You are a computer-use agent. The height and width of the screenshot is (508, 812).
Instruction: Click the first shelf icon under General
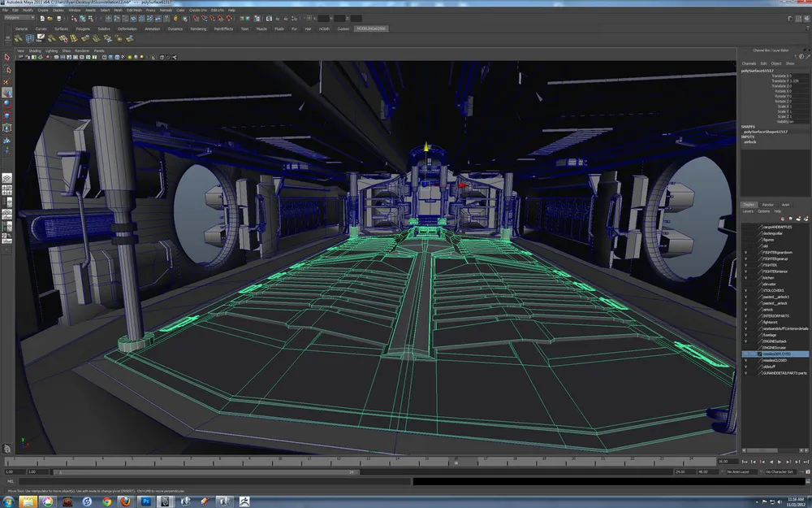16,37
